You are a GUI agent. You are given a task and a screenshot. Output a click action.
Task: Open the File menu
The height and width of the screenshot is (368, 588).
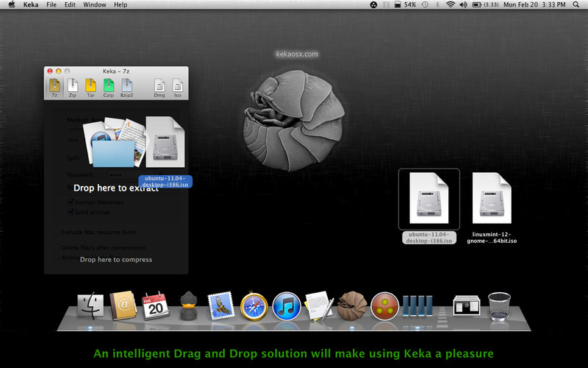coord(51,4)
